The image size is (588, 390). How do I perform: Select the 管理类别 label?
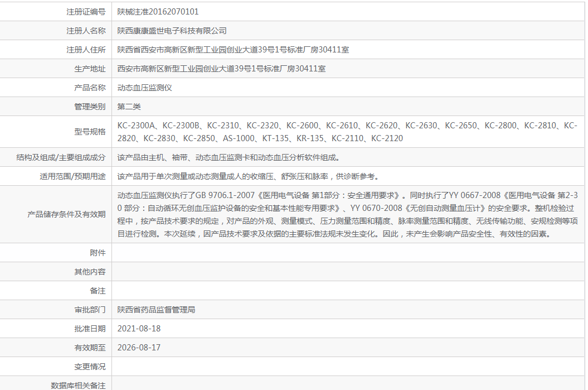tap(90, 107)
